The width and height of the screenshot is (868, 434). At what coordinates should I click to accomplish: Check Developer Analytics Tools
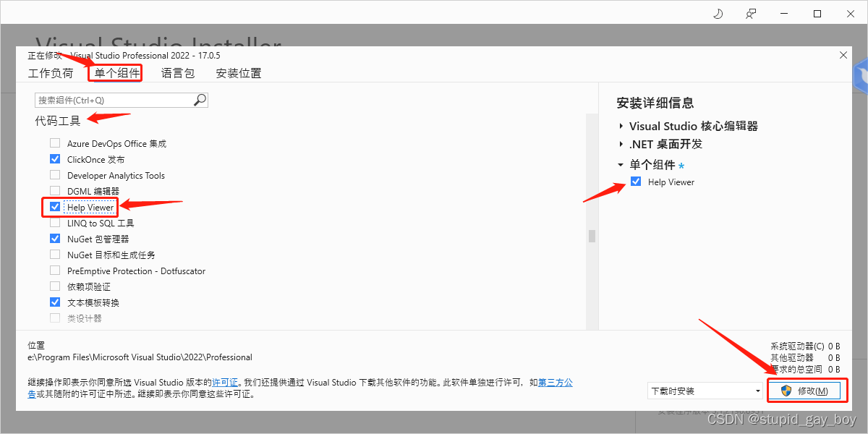coord(55,175)
